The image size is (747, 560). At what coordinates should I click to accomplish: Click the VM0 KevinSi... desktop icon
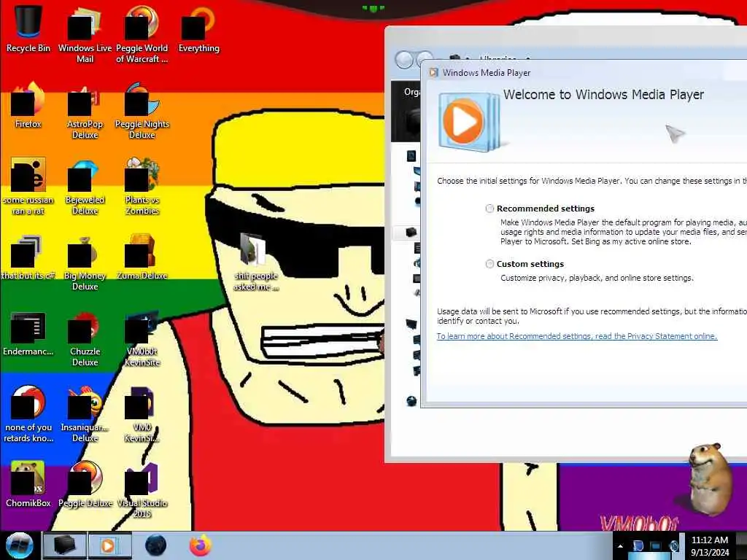point(142,414)
